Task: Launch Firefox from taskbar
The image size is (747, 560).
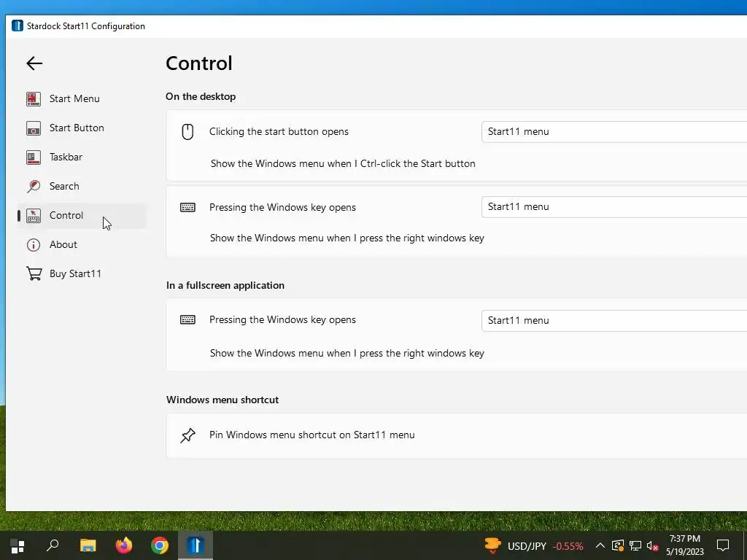Action: [x=124, y=545]
